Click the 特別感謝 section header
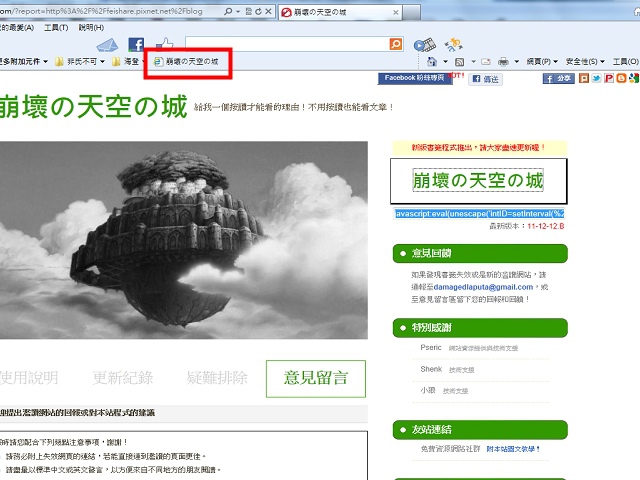This screenshot has width=640, height=480. click(x=480, y=328)
